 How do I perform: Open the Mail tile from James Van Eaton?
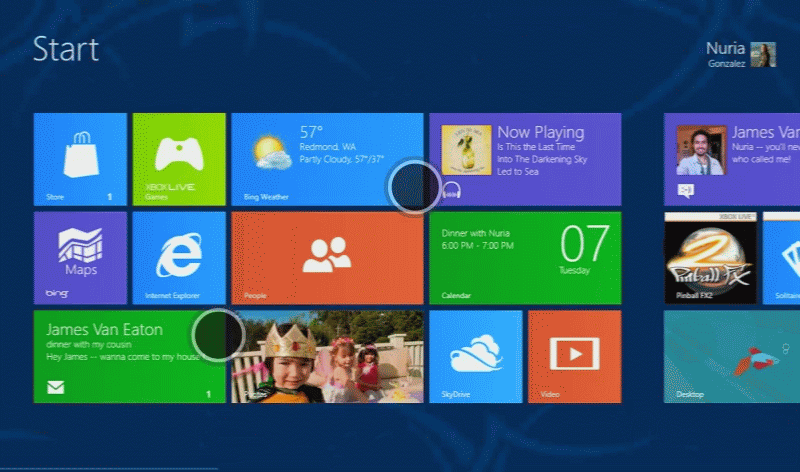(x=130, y=357)
